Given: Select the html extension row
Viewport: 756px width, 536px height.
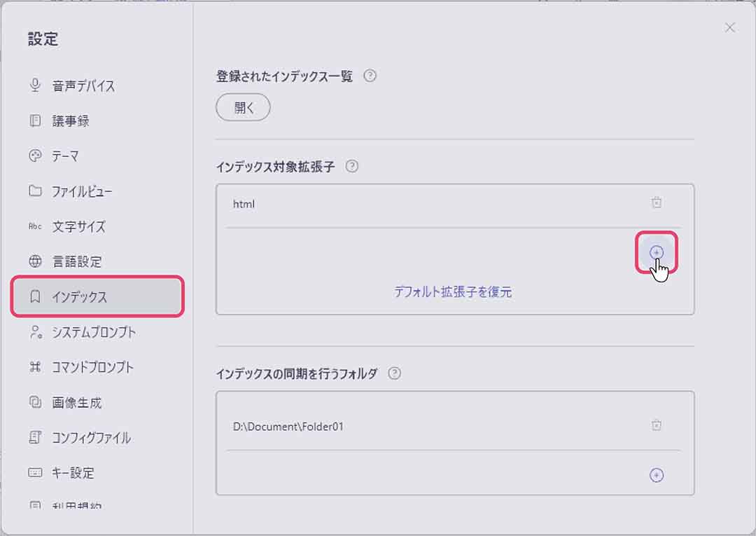Looking at the screenshot, I should point(420,205).
